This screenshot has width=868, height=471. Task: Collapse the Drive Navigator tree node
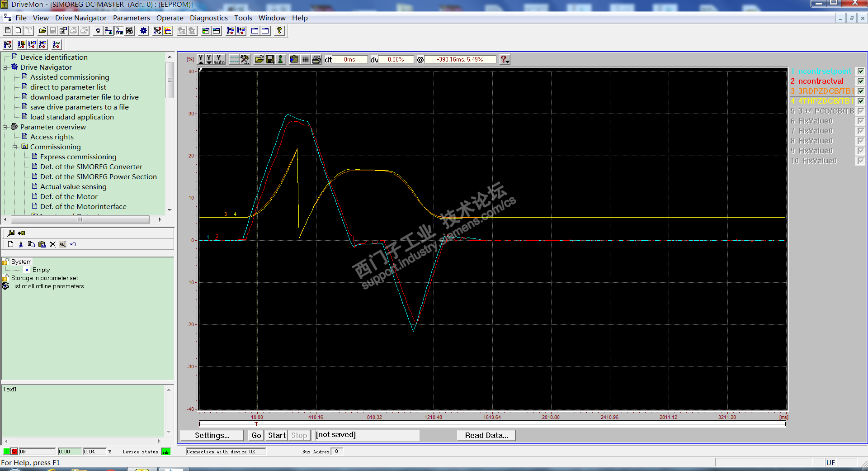[5, 67]
